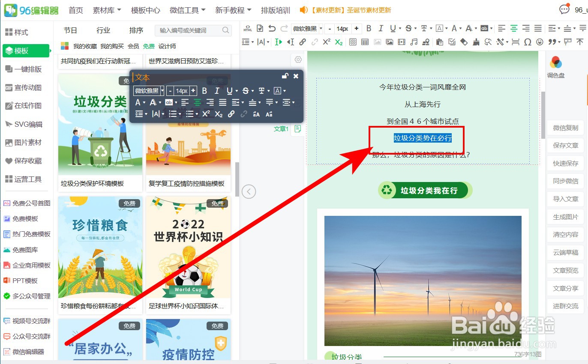Insert music note audio icon

tap(414, 42)
